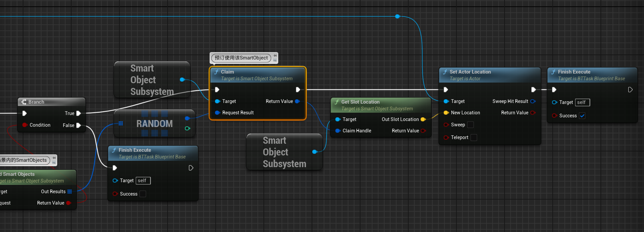
Task: Click the reroute knot on the top blue wire
Action: 397,16
